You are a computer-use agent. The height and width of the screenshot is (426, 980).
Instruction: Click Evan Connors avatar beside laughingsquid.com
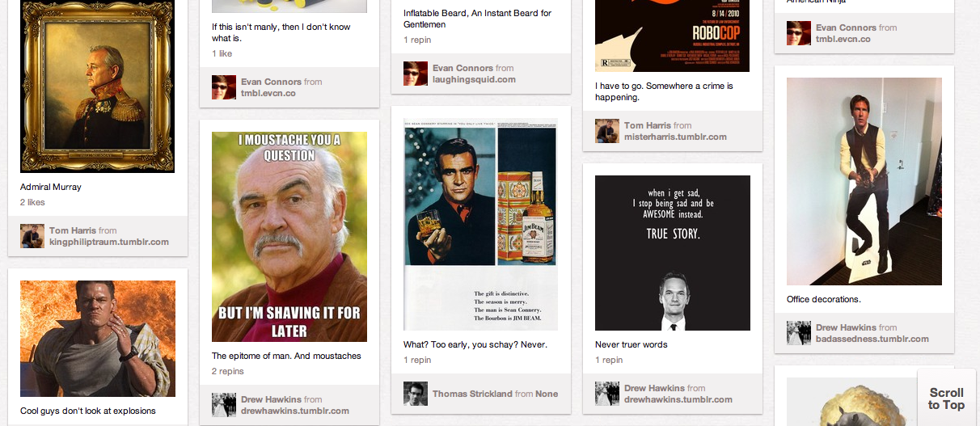[416, 74]
